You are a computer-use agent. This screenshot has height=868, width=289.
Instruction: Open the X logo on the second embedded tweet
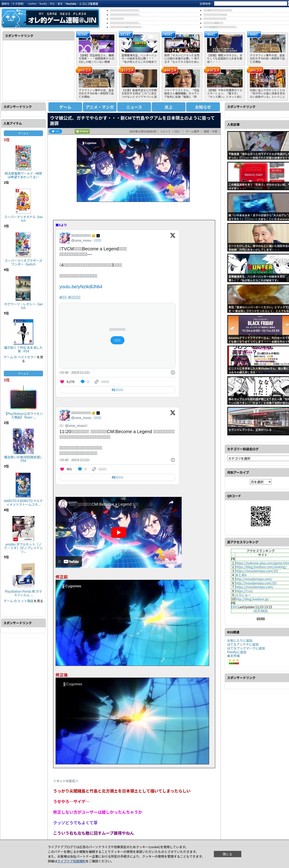click(173, 413)
